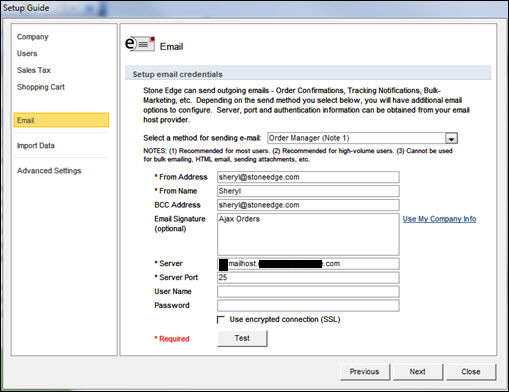The image size is (509, 392).
Task: Open Advanced Settings in sidebar
Action: pyautogui.click(x=49, y=171)
